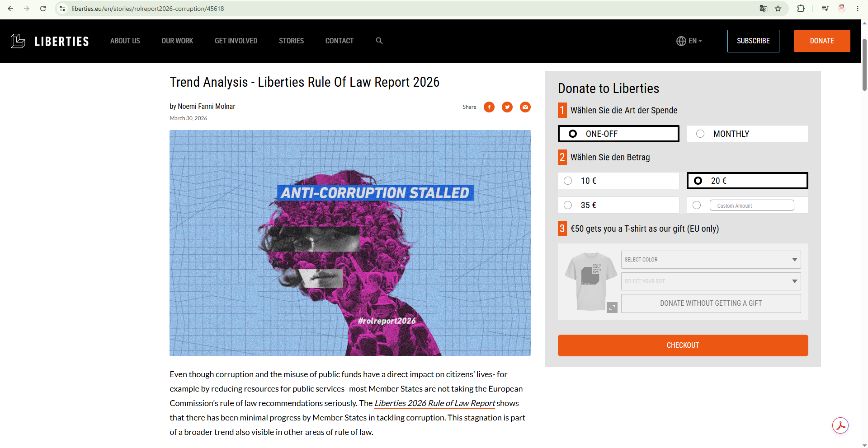Click DONATE WITHOUT GETTING A GIFT
The image size is (868, 448).
coord(711,303)
